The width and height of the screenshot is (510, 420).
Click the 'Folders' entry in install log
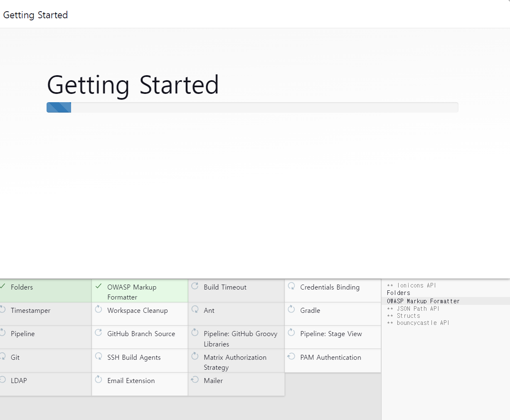(399, 293)
